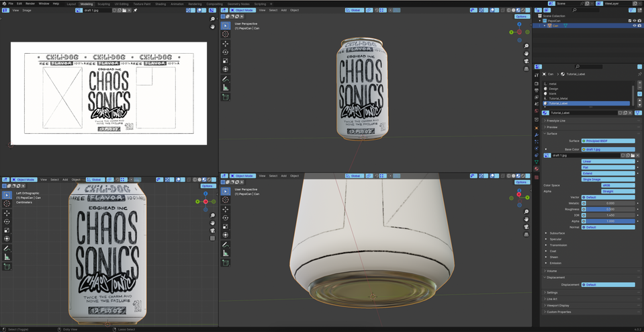
Task: Toggle snapping magnet in top perspective viewport header
Action: pyautogui.click(x=376, y=10)
